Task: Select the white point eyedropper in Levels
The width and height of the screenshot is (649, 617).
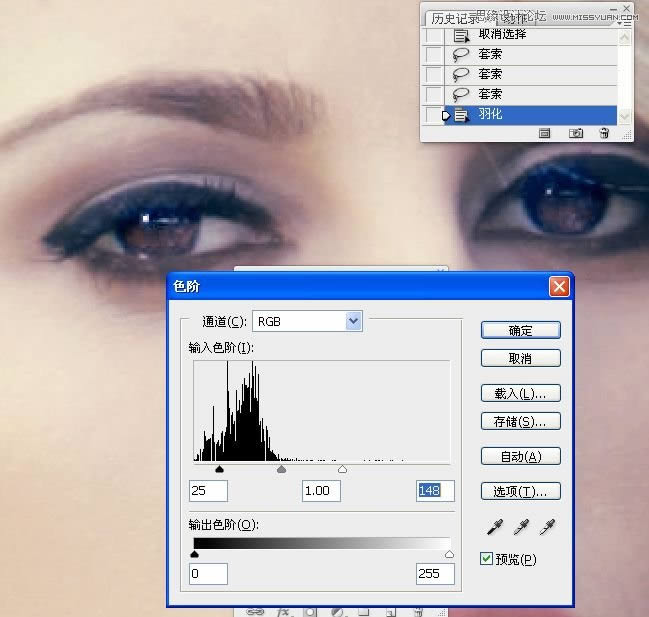Action: (546, 527)
